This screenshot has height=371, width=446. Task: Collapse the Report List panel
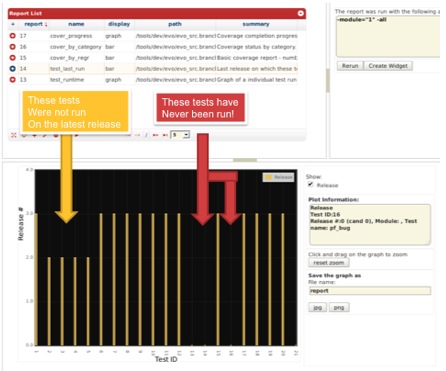(x=301, y=13)
